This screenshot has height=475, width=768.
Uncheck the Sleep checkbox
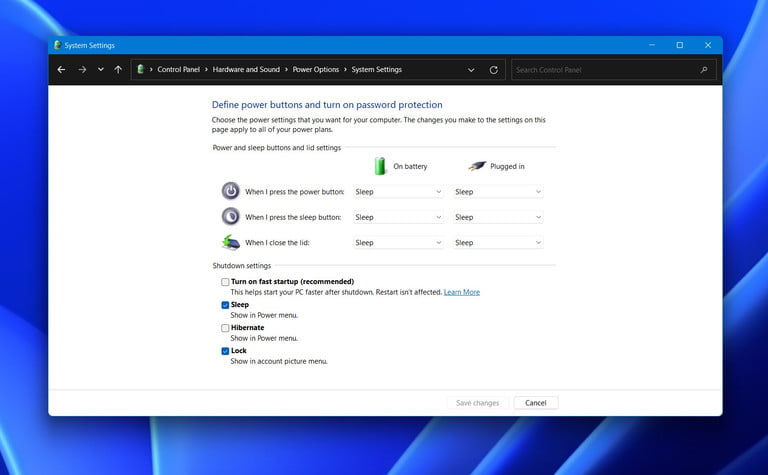tap(225, 305)
